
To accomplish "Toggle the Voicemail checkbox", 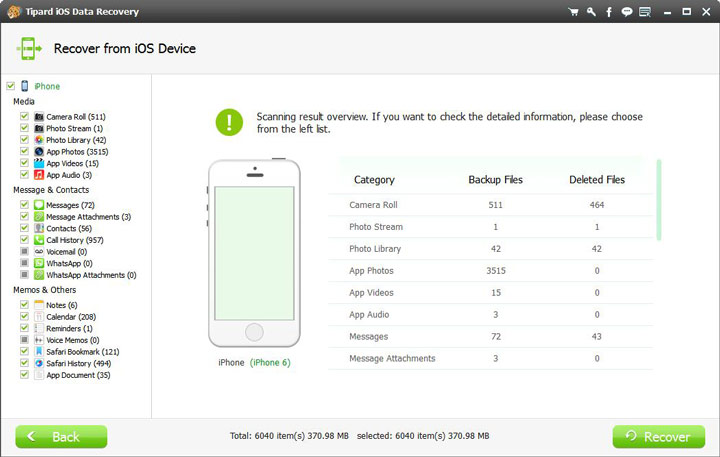I will [24, 251].
